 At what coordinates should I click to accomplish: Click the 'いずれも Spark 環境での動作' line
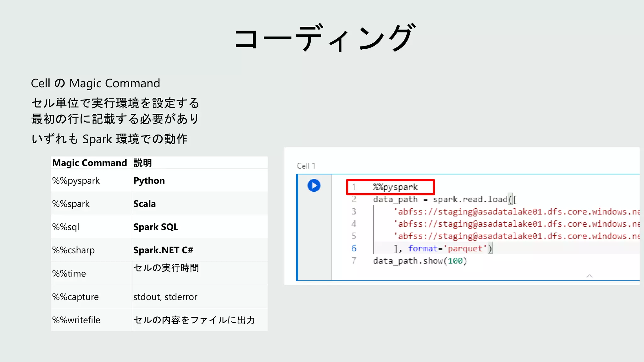click(x=109, y=139)
